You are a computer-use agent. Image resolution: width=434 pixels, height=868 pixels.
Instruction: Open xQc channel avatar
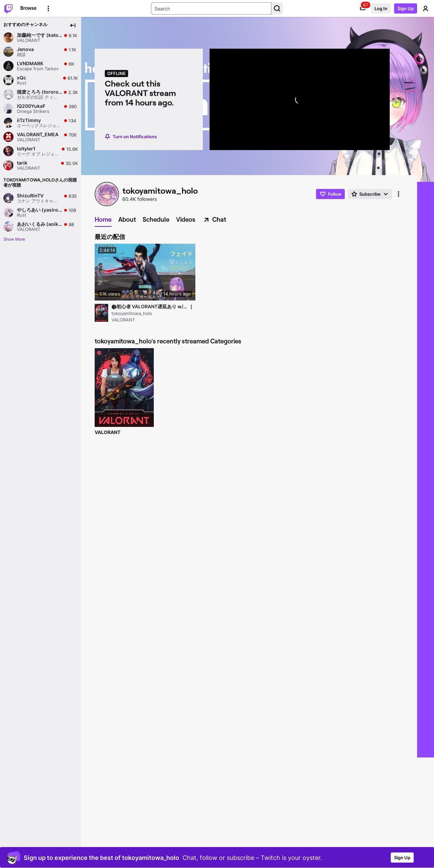click(8, 80)
